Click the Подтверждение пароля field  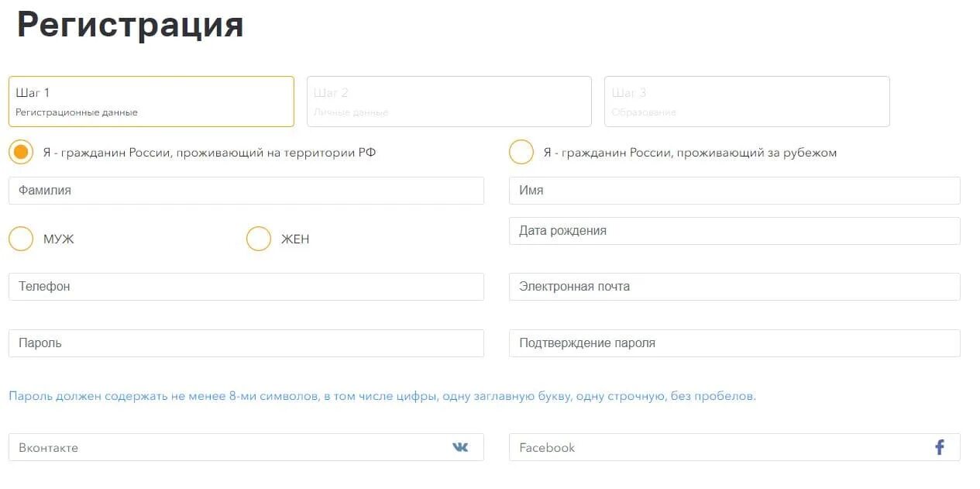734,343
